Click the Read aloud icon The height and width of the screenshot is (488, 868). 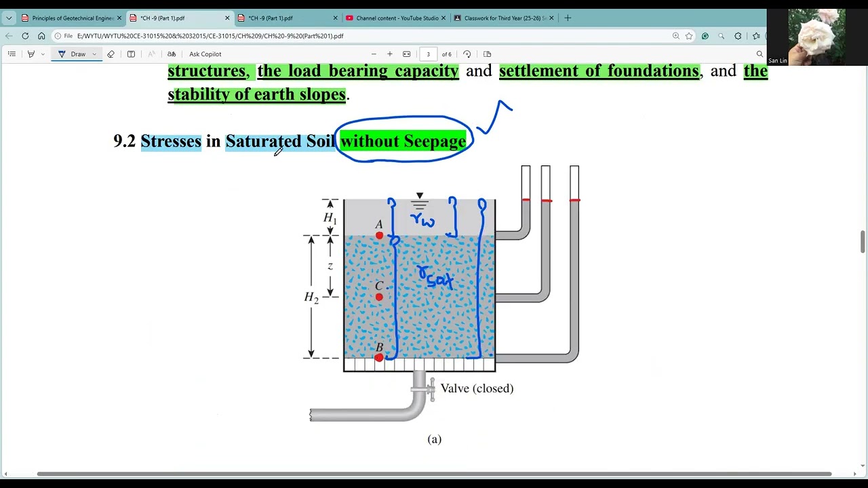pyautogui.click(x=151, y=54)
